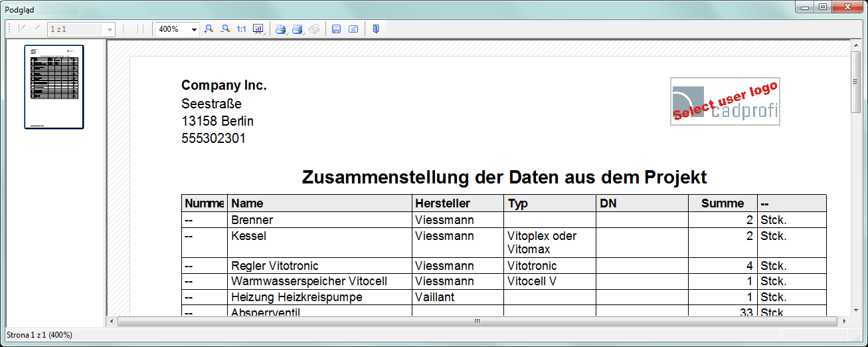Click the last page navigation arrow
The height and width of the screenshot is (347, 868).
click(x=141, y=29)
